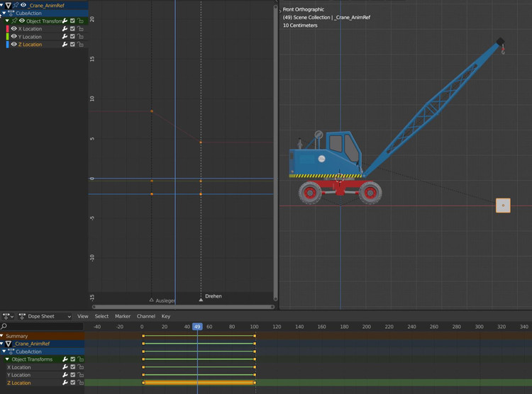Viewport: 532px width, 394px height.
Task: Click object icon beside _Crane_AnimRef in Dope Sheet
Action: coord(9,344)
